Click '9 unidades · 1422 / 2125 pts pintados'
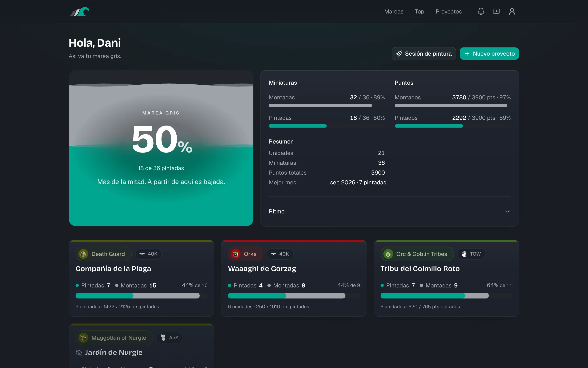The width and height of the screenshot is (588, 368). [117, 306]
